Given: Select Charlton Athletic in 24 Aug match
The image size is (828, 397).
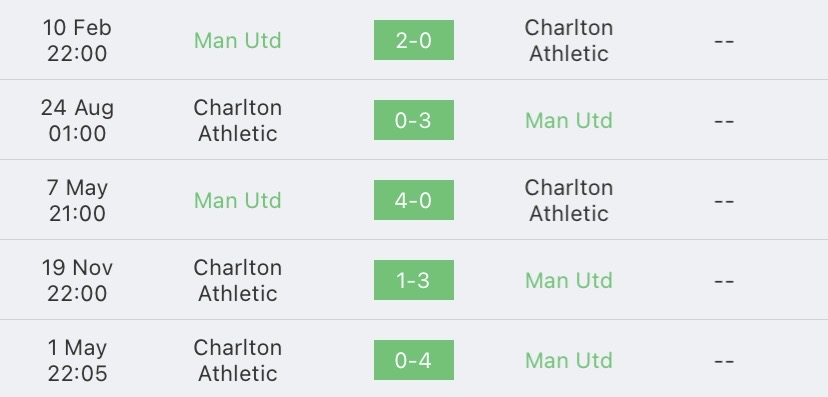Looking at the screenshot, I should pyautogui.click(x=238, y=120).
